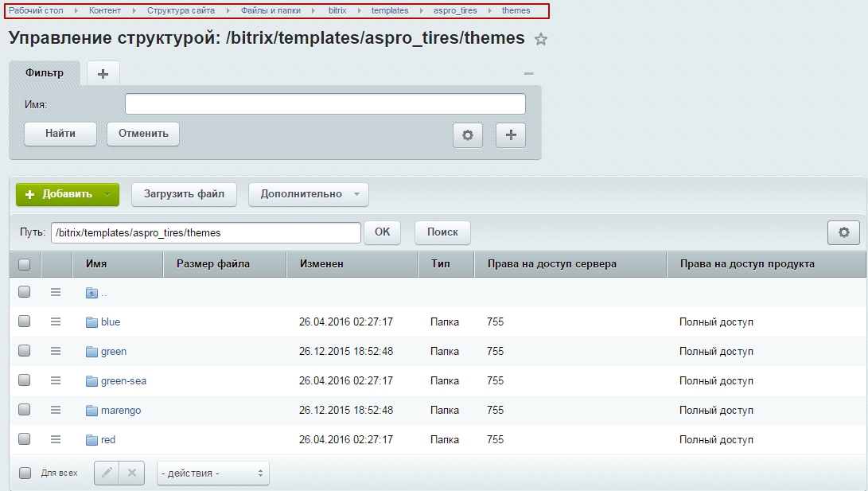Click the parent folder up icon

pyautogui.click(x=91, y=293)
